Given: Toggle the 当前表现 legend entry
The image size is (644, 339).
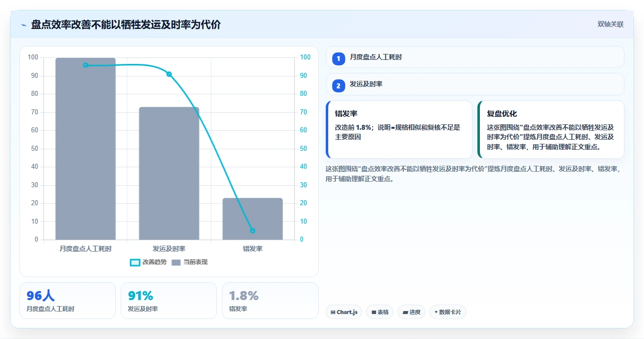Looking at the screenshot, I should pos(190,262).
